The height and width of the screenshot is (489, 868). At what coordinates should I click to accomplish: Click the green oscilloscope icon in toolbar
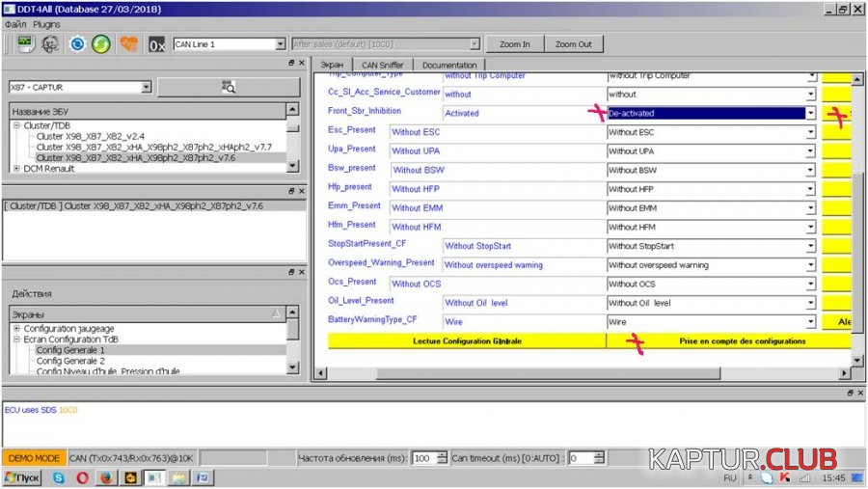(25, 43)
